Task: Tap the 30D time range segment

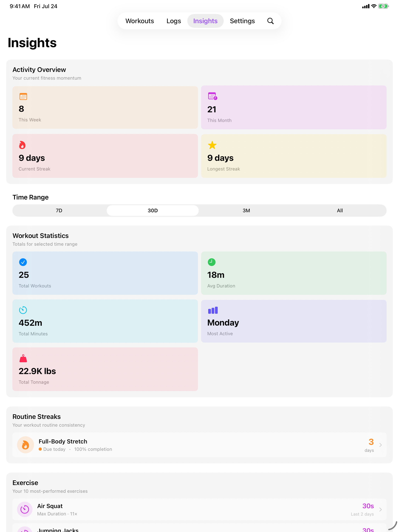Action: coord(153,211)
